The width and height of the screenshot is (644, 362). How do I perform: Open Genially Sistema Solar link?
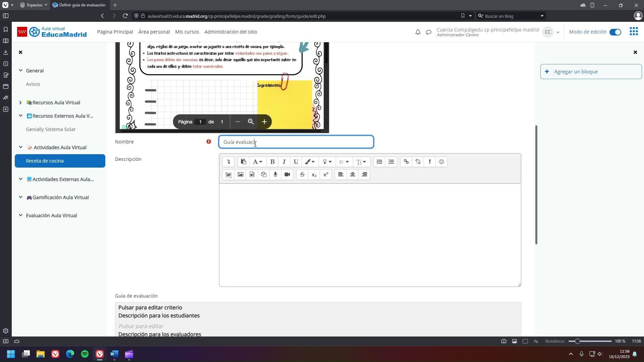point(51,129)
